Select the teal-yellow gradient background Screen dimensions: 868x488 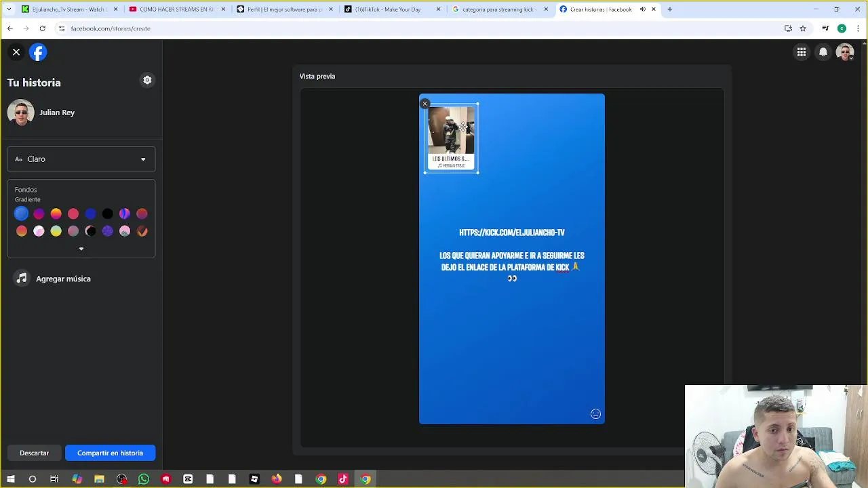point(56,231)
